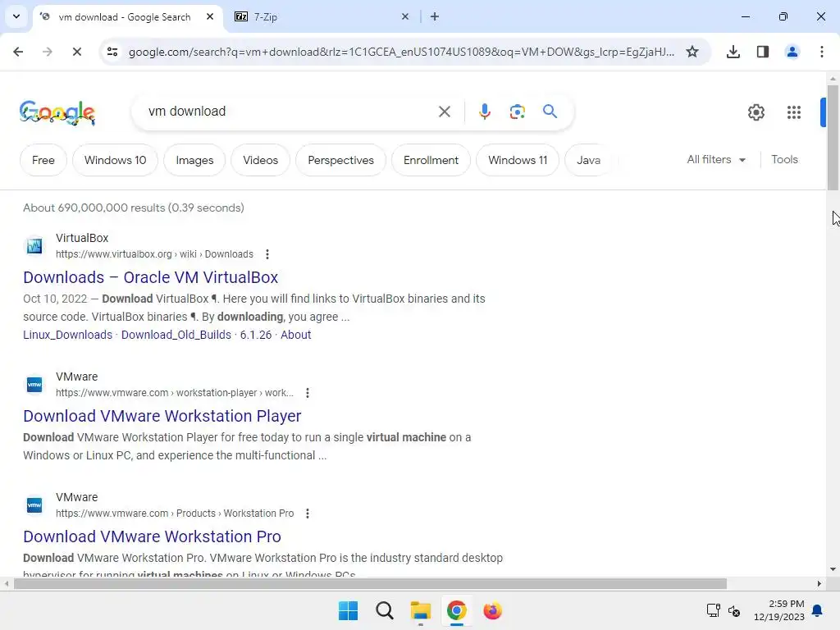Close the vm download search tab

tap(210, 16)
